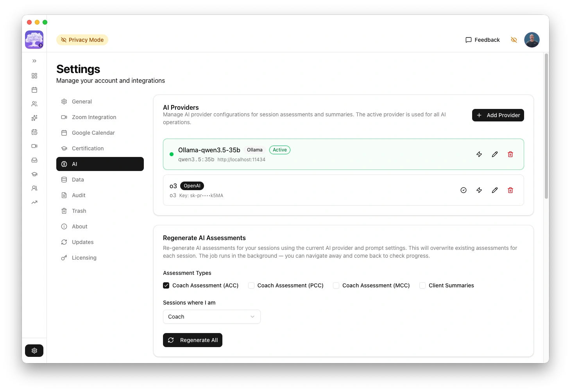Screen dimensions: 571x392
Task: Open the Audit settings section
Action: point(79,195)
